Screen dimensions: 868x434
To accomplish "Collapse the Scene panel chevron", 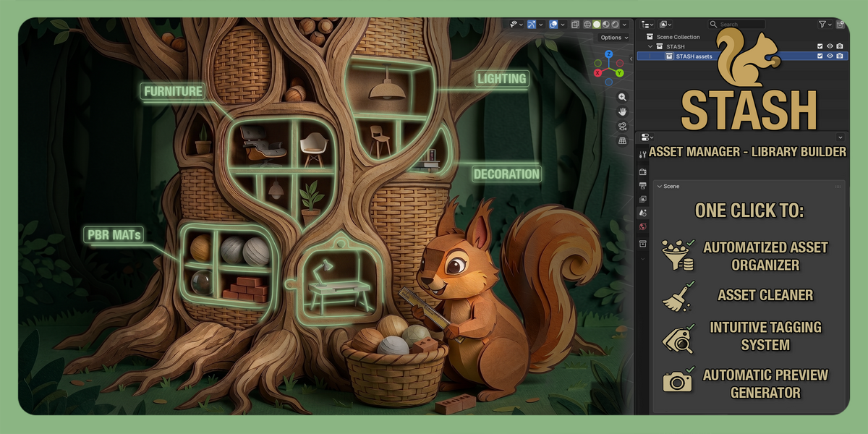I will pos(659,187).
